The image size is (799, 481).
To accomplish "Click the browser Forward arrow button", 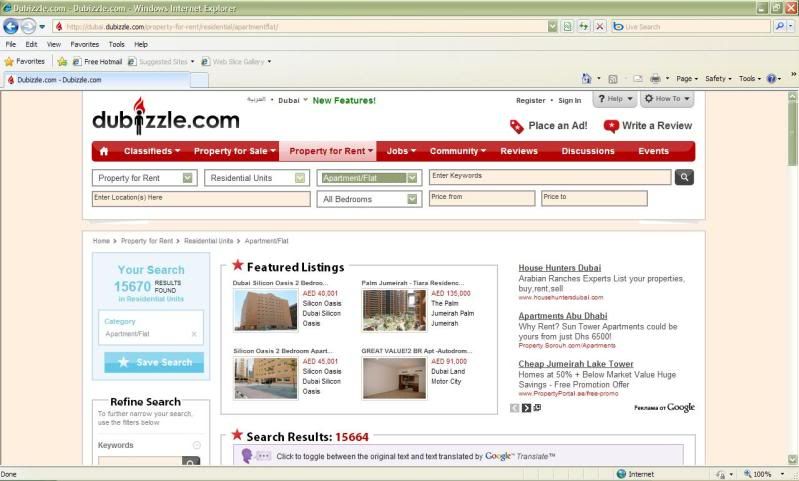I will (29, 26).
